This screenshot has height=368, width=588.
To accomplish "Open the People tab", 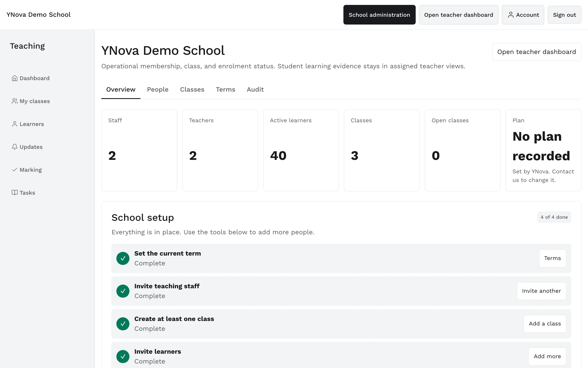I will point(158,90).
